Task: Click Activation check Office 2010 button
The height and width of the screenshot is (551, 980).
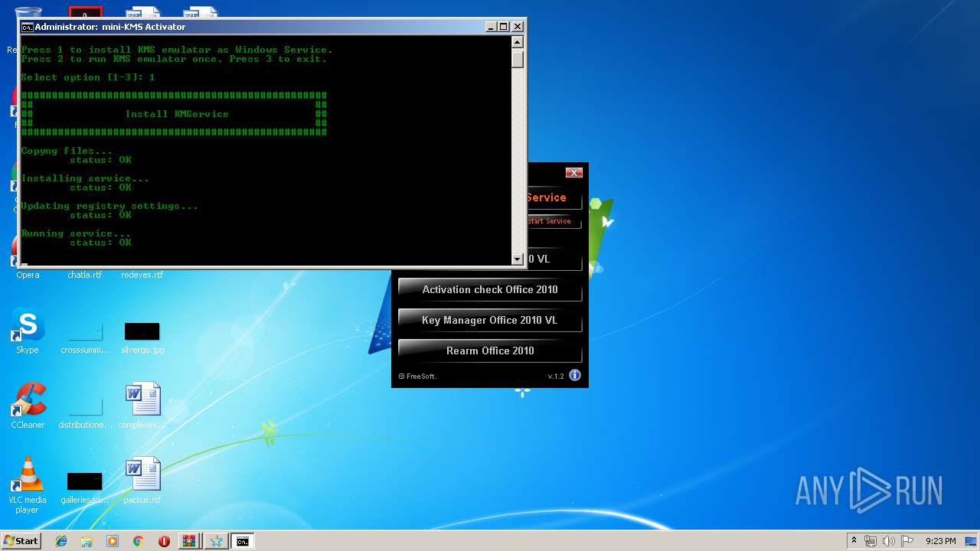Action: pos(490,290)
